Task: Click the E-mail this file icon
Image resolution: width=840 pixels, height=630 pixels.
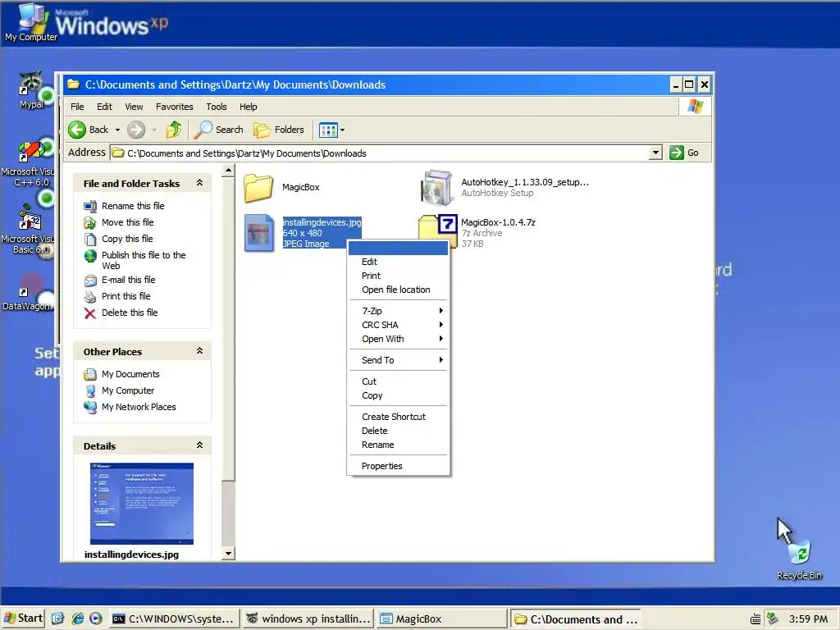Action: [90, 281]
